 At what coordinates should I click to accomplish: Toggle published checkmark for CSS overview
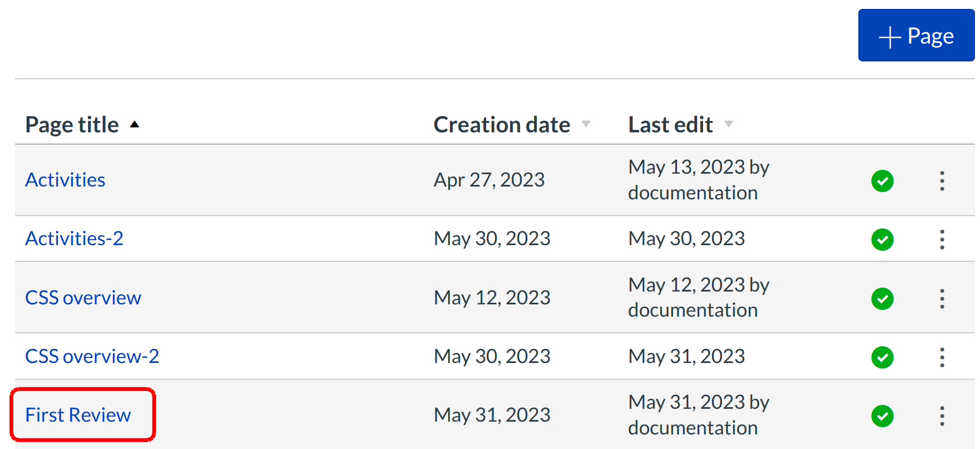(882, 299)
